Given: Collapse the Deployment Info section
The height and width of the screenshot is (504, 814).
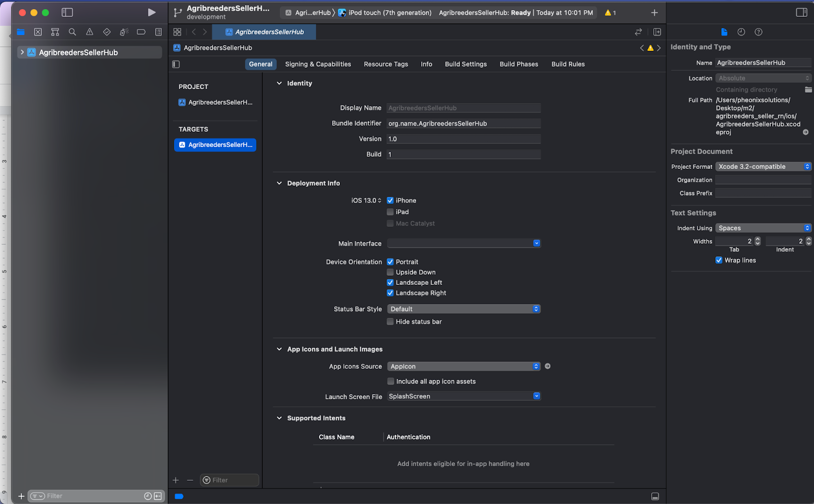Looking at the screenshot, I should pyautogui.click(x=279, y=183).
